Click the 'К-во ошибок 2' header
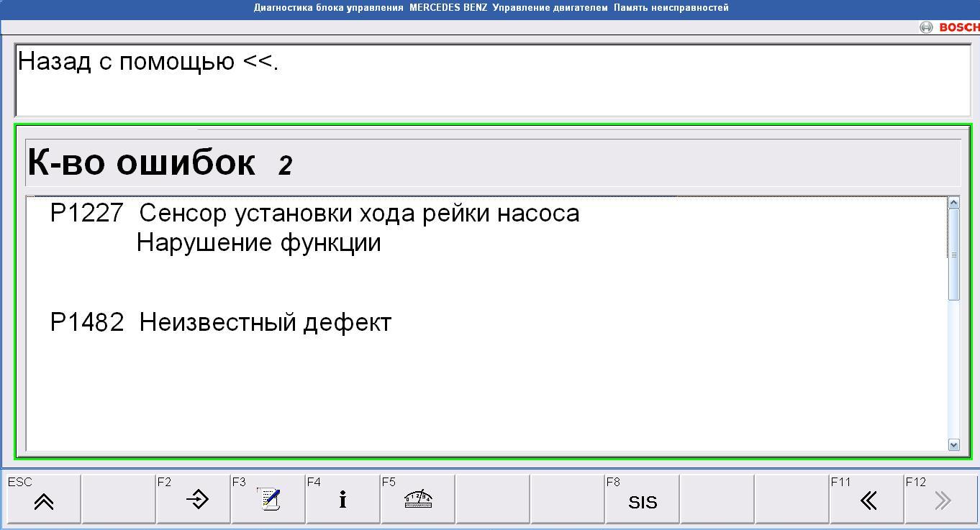The width and height of the screenshot is (980, 530). tap(492, 163)
